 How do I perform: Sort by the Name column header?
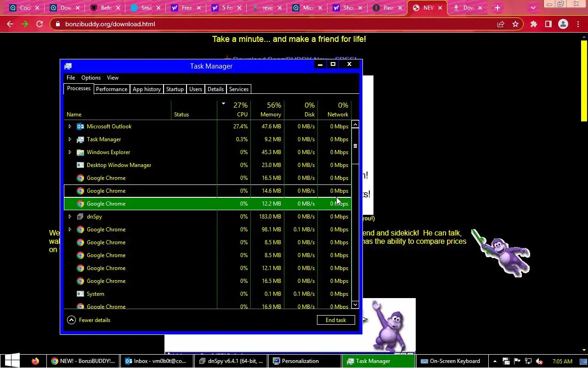pyautogui.click(x=117, y=110)
